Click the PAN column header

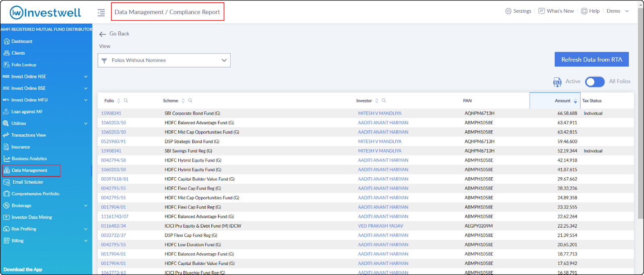(x=467, y=101)
